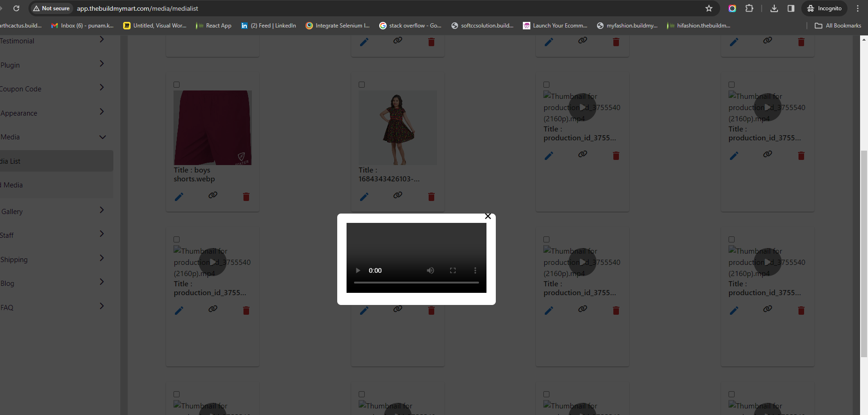Screen dimensions: 868x415
Task: Check the video card below boys shorts
Action: point(177,240)
